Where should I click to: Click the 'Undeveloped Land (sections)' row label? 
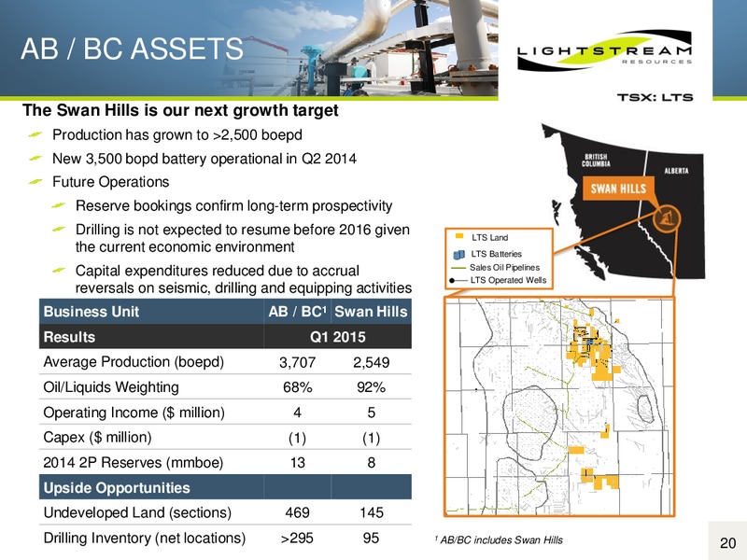[137, 512]
